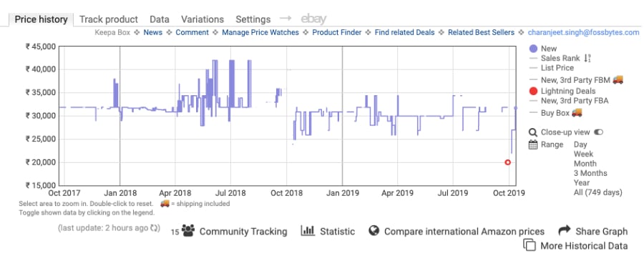Go to Manage Price Watches
This screenshot has width=644, height=266.
pyautogui.click(x=260, y=32)
